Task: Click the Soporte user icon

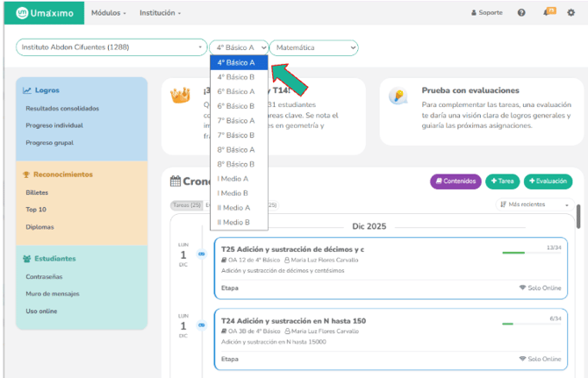Action: [475, 13]
